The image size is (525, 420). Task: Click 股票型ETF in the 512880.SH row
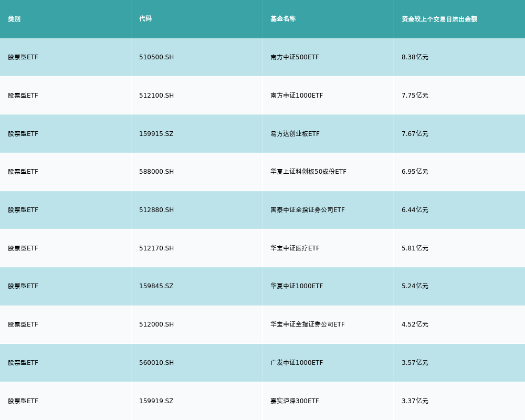coord(23,210)
